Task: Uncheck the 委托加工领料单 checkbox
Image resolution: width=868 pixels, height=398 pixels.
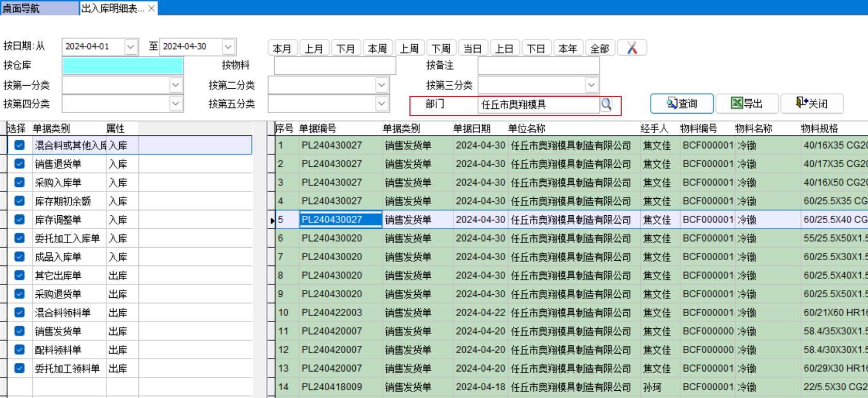Action: [20, 369]
